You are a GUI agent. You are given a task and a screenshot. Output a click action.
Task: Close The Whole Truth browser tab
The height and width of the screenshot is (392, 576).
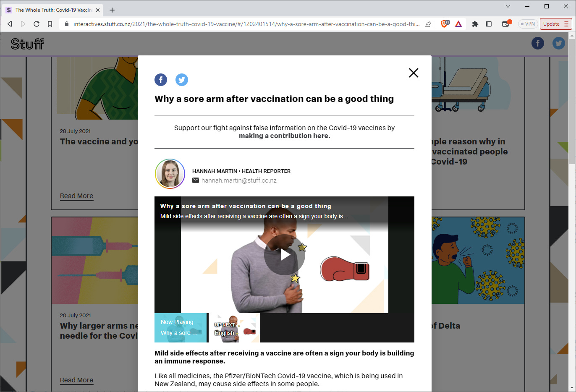[x=98, y=10]
